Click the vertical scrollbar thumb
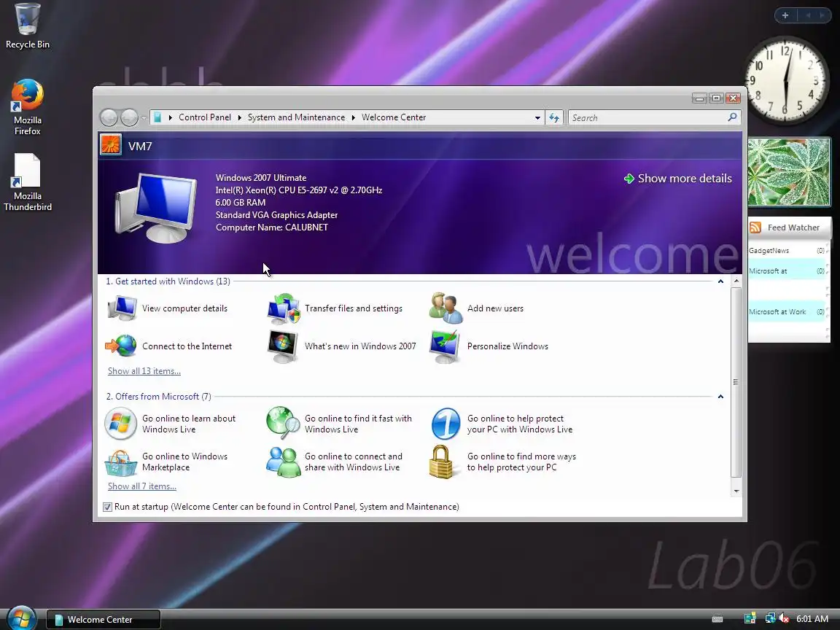The width and height of the screenshot is (840, 630). [x=736, y=383]
